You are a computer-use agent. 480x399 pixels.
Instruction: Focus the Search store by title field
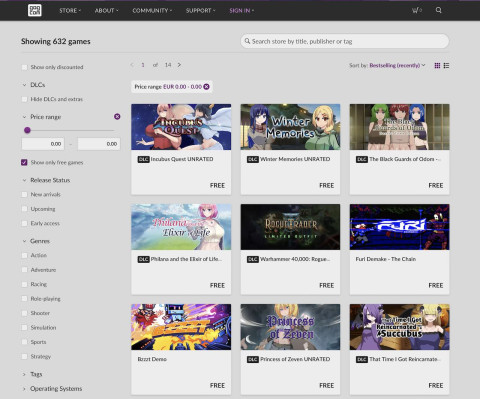pyautogui.click(x=345, y=41)
